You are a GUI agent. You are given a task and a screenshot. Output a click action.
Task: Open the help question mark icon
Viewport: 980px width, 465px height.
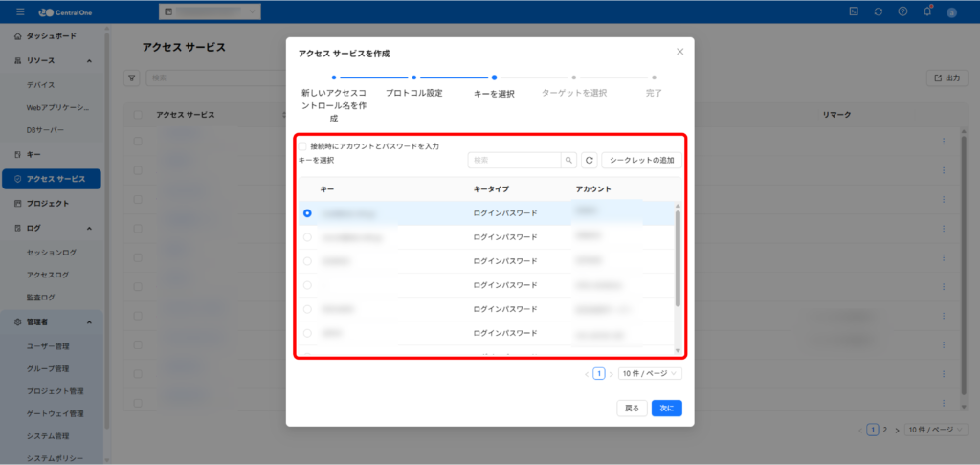pyautogui.click(x=902, y=11)
